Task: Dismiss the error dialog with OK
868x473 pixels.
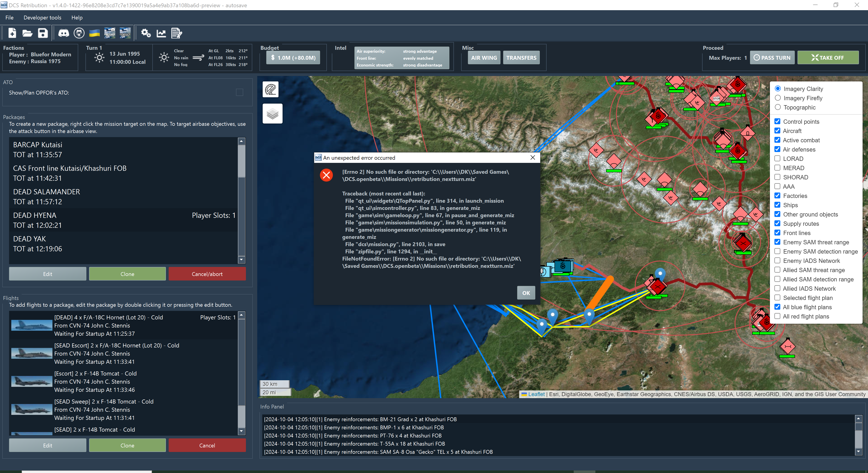Action: (x=526, y=293)
